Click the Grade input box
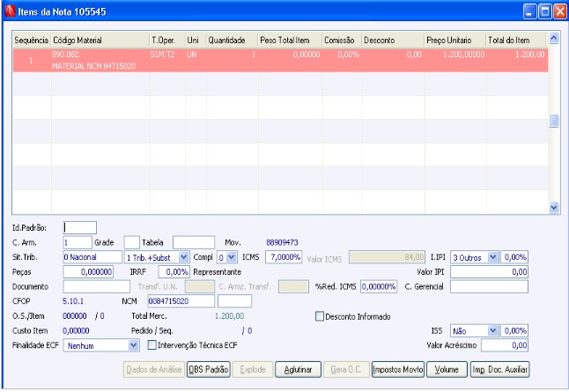This screenshot has width=569, height=392. pyautogui.click(x=131, y=242)
